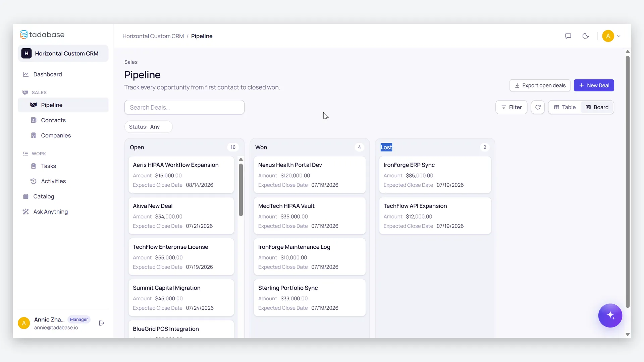Open Sterling Portfolio Sync deal

tap(310, 298)
